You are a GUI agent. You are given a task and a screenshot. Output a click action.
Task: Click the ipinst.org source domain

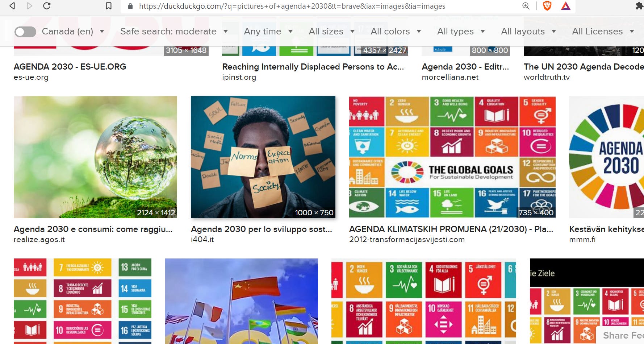[x=239, y=77]
